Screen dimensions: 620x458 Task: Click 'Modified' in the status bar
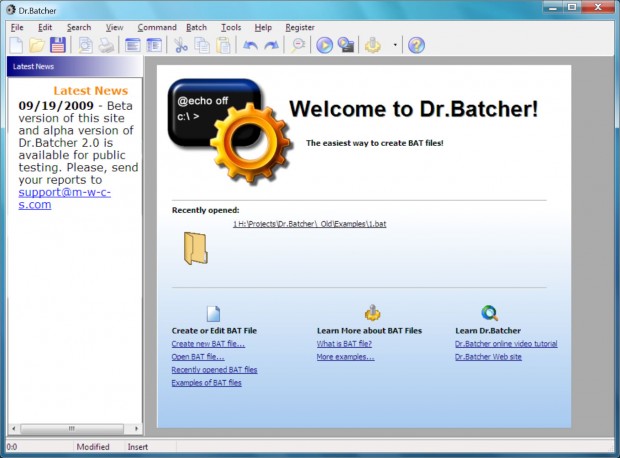[x=93, y=447]
